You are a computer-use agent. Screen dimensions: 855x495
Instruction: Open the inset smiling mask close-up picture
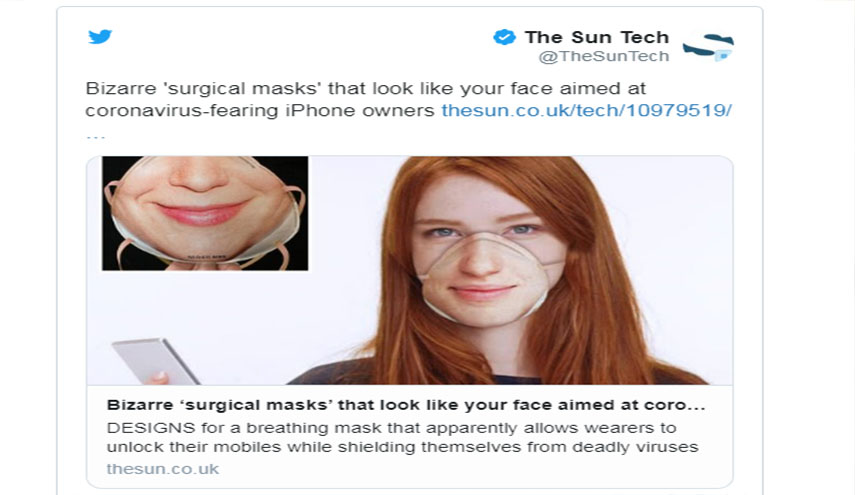pyautogui.click(x=205, y=213)
